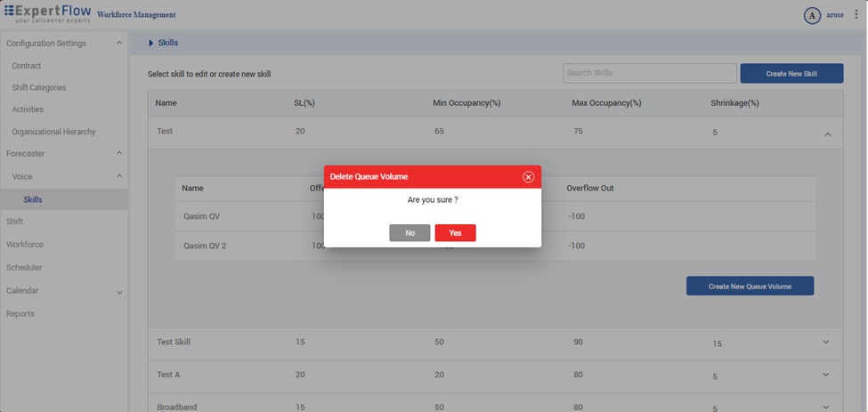Go to Shift Categories
This screenshot has height=412, width=868.
click(39, 88)
